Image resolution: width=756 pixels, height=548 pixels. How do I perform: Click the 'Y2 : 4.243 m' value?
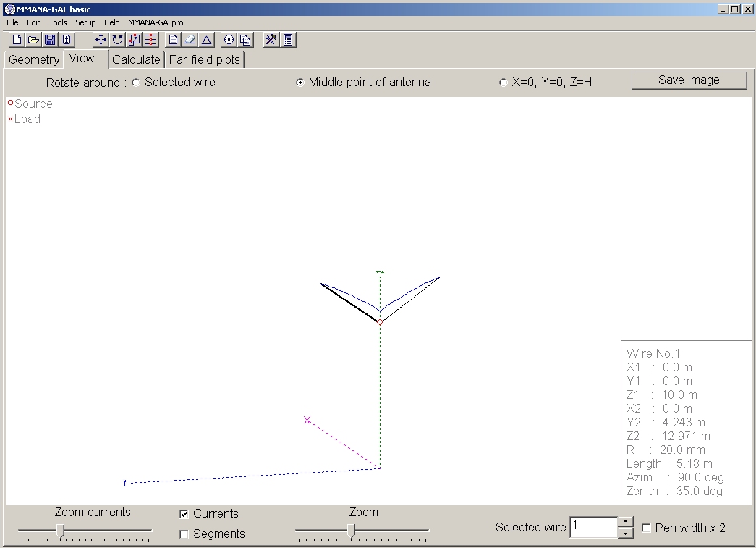click(x=666, y=423)
